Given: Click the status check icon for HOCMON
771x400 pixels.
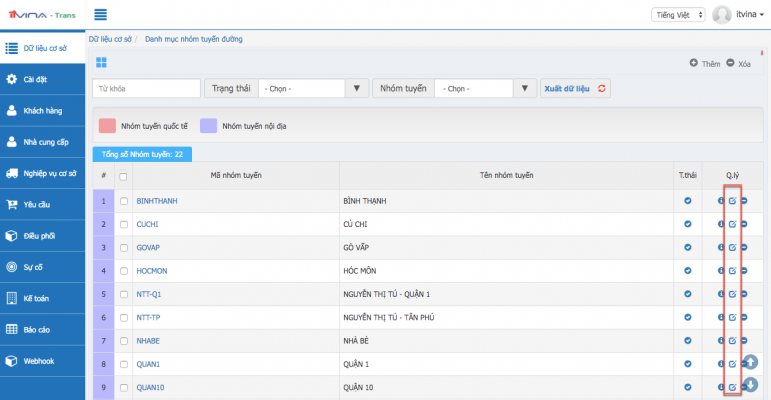Looking at the screenshot, I should tap(687, 270).
